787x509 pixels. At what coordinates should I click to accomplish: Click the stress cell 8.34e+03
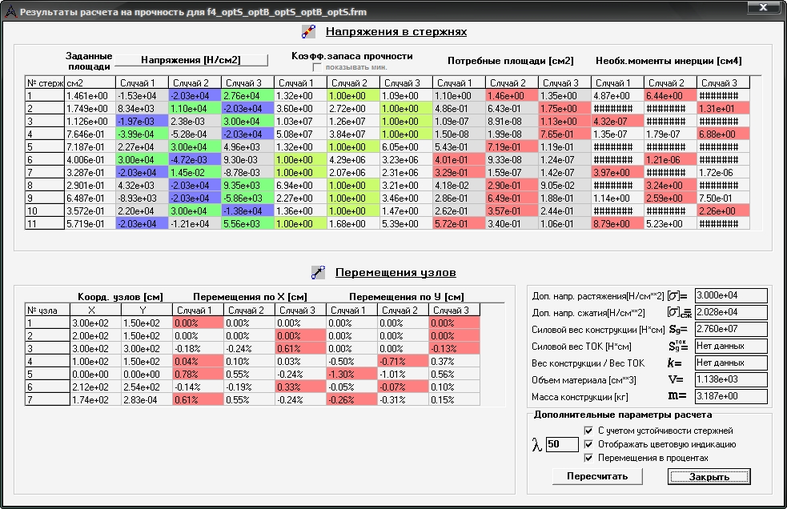[x=142, y=108]
